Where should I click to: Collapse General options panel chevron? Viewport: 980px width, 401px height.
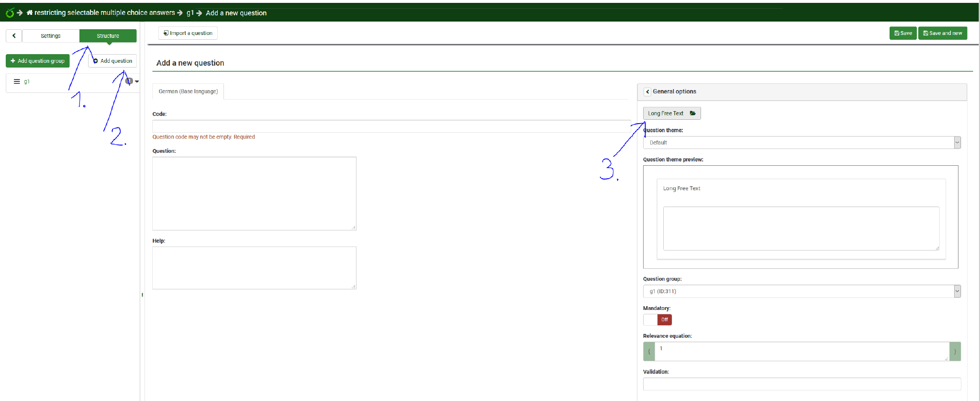(x=647, y=92)
